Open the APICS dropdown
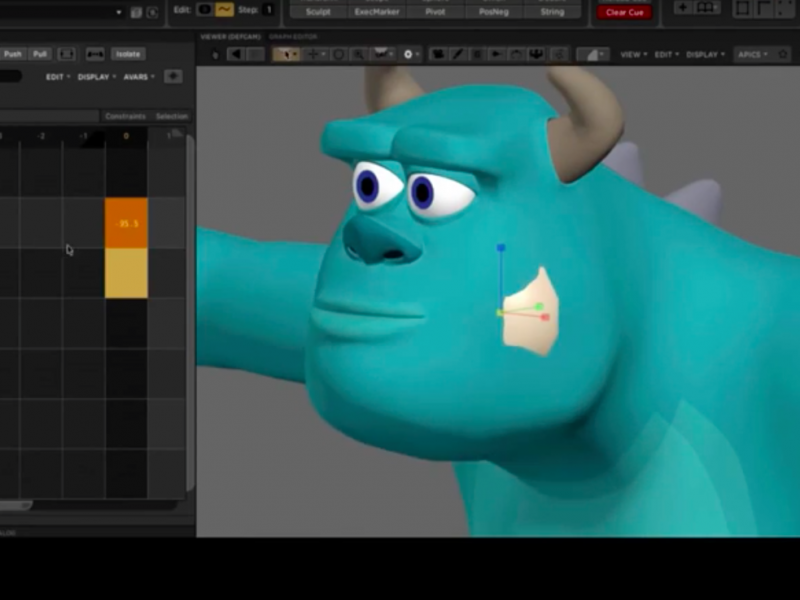Image resolution: width=800 pixels, height=600 pixels. (x=753, y=55)
